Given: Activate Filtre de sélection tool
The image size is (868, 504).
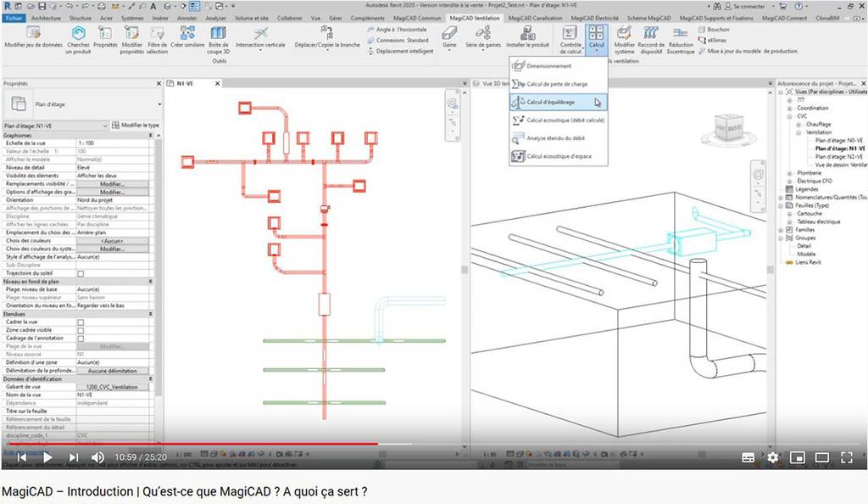Looking at the screenshot, I should [x=157, y=39].
